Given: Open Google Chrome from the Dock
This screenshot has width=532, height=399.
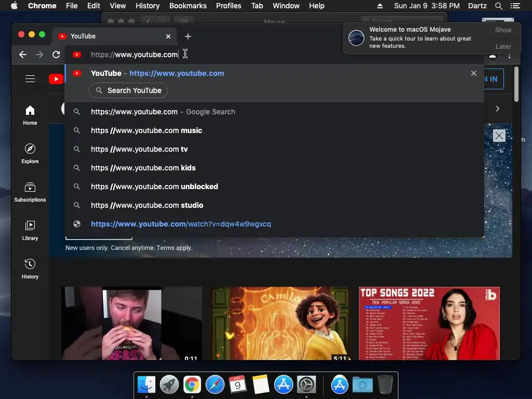Looking at the screenshot, I should pyautogui.click(x=192, y=385).
